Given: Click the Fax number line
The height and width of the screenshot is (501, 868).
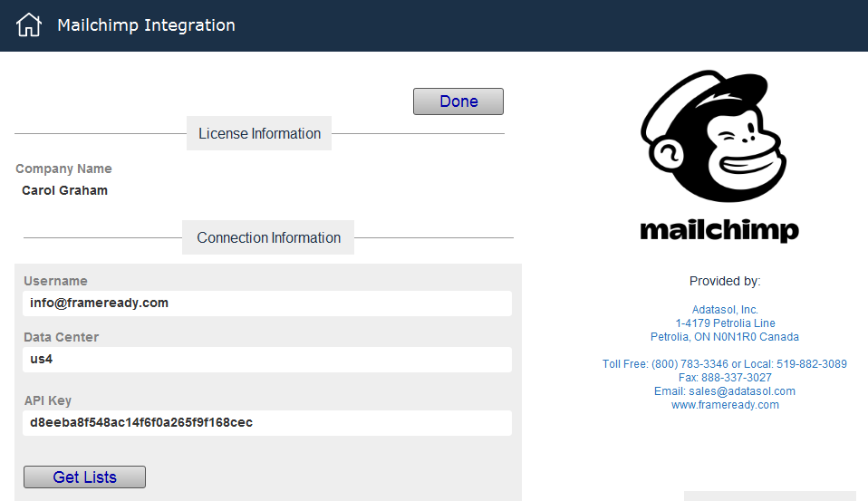Looking at the screenshot, I should pyautogui.click(x=725, y=378).
